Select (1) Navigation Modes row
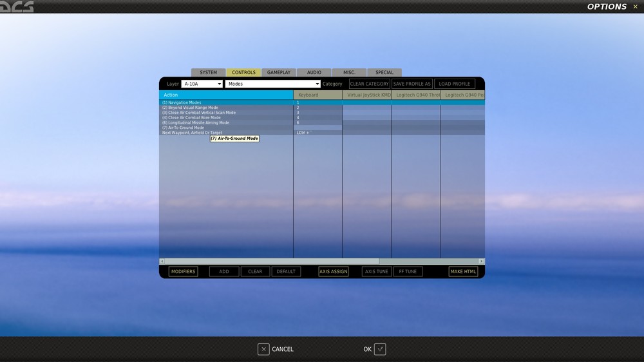Screen dimensions: 644x362 pos(226,102)
